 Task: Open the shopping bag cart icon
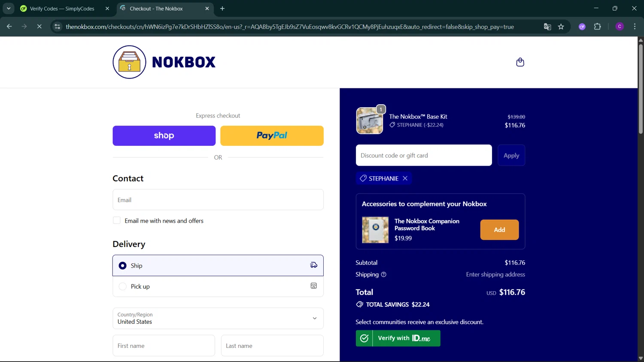click(520, 62)
